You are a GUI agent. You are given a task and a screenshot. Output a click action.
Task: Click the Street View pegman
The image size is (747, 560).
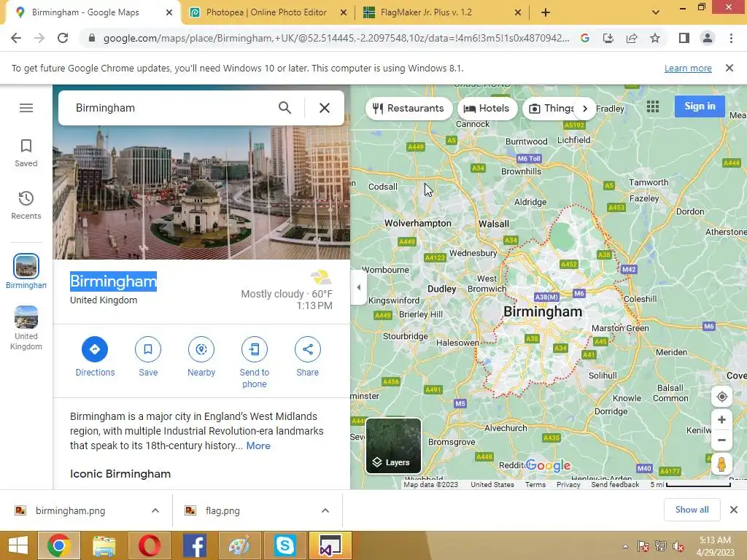pyautogui.click(x=721, y=464)
